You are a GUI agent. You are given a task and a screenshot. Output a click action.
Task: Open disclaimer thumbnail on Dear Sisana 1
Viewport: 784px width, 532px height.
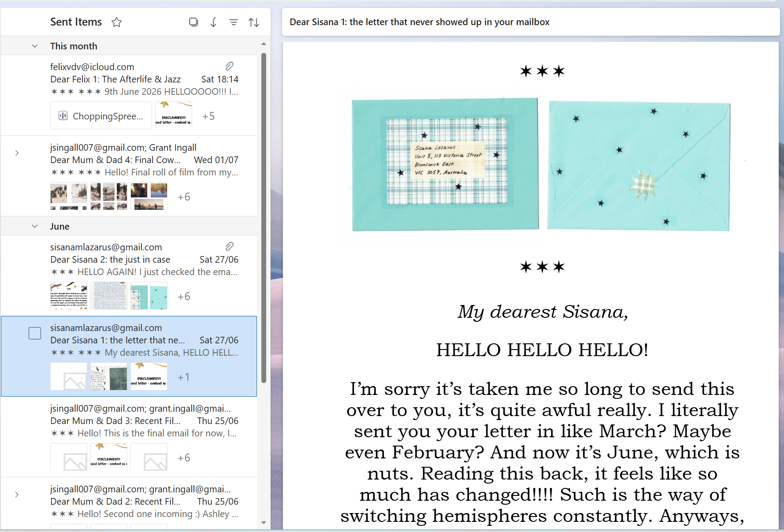(149, 376)
